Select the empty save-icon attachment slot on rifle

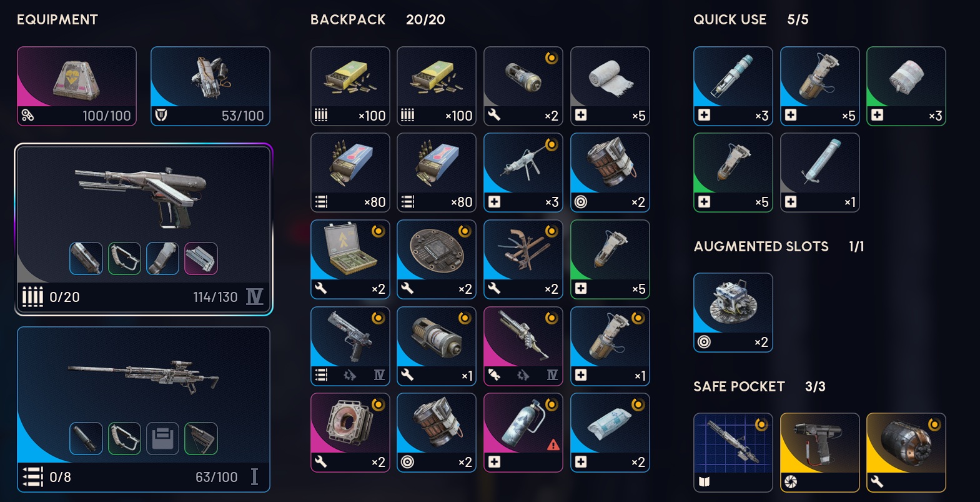pos(162,438)
